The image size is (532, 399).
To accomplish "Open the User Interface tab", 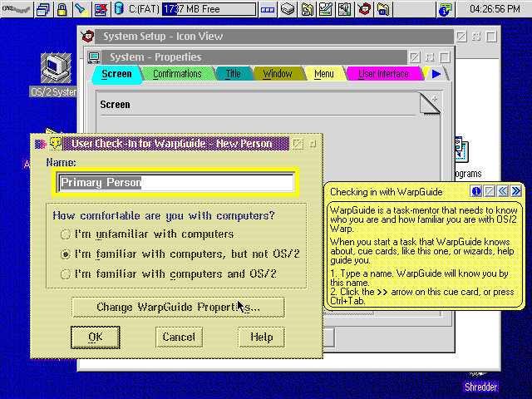I will 383,74.
